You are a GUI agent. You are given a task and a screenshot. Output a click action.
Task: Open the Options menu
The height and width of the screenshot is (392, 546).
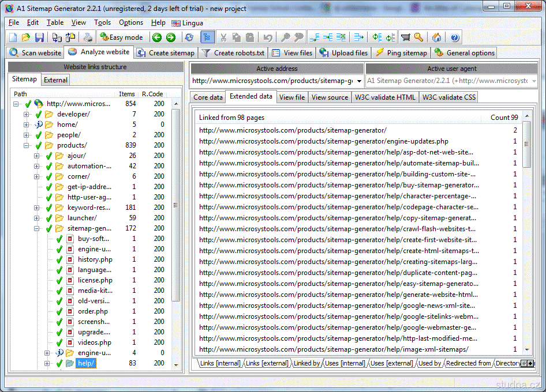point(131,22)
